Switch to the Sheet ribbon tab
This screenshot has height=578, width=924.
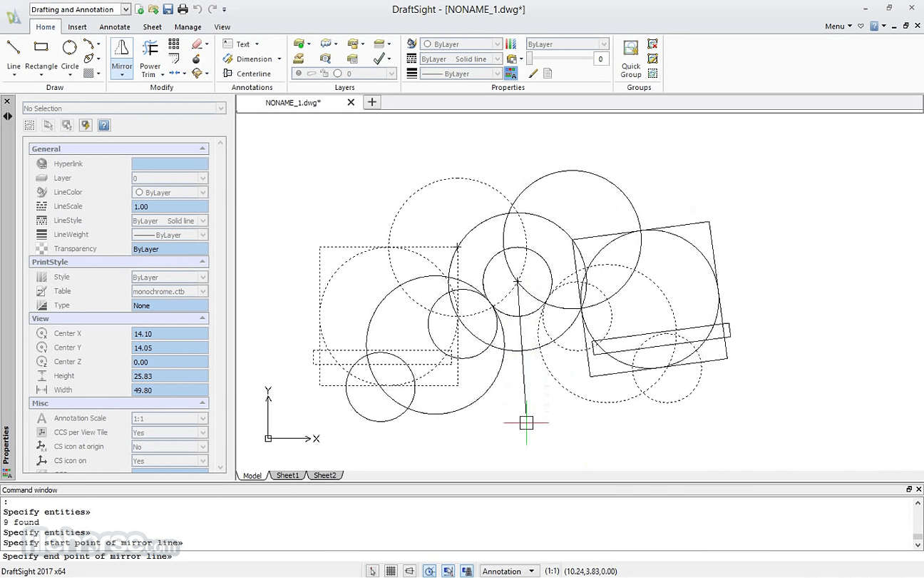153,27
